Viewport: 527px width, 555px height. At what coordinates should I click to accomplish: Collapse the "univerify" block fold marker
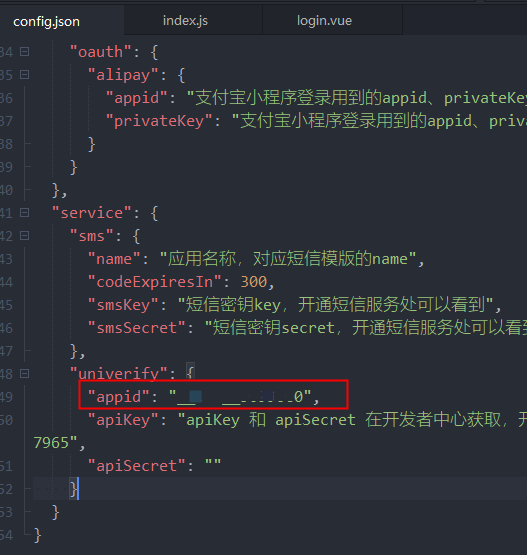click(24, 374)
